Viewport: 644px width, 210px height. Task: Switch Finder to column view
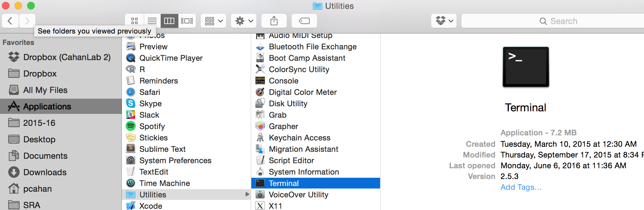pyautogui.click(x=169, y=21)
